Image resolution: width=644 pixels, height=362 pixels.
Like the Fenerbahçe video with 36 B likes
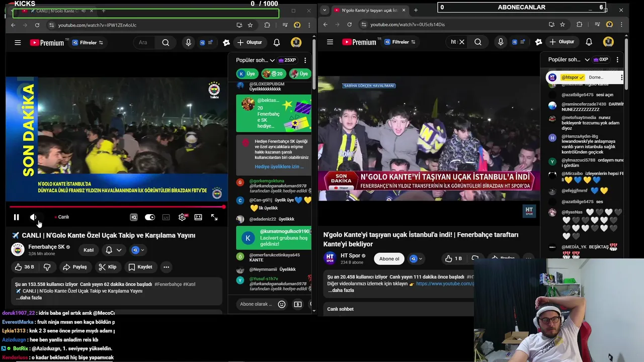point(24,267)
